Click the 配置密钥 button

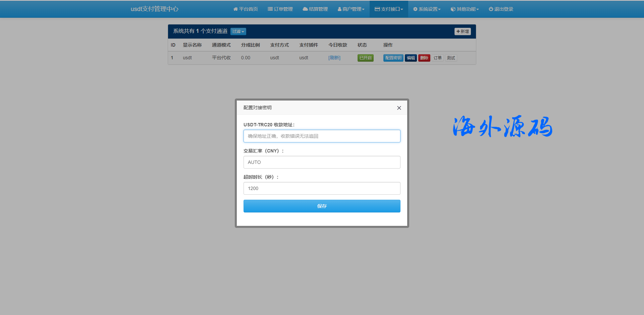pos(393,58)
